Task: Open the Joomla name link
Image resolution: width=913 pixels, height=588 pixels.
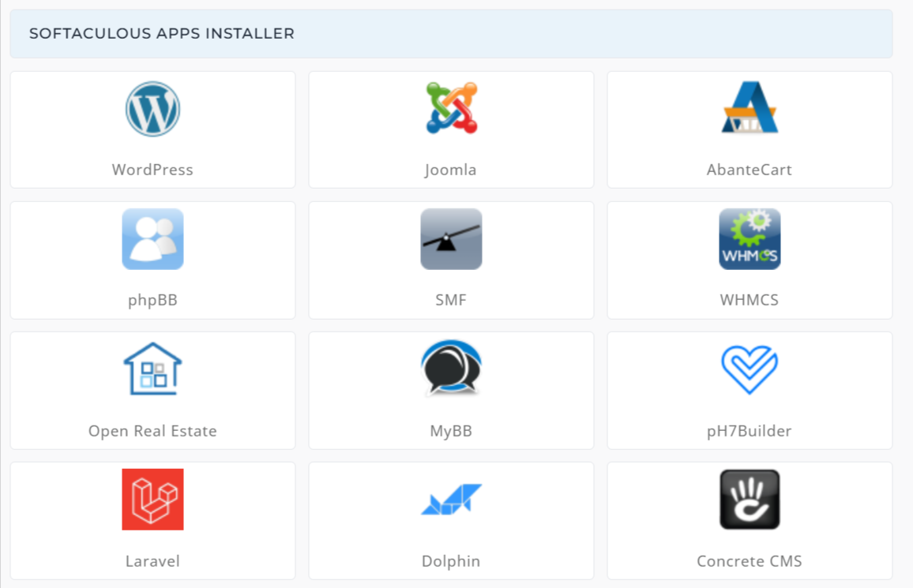Action: (x=451, y=170)
